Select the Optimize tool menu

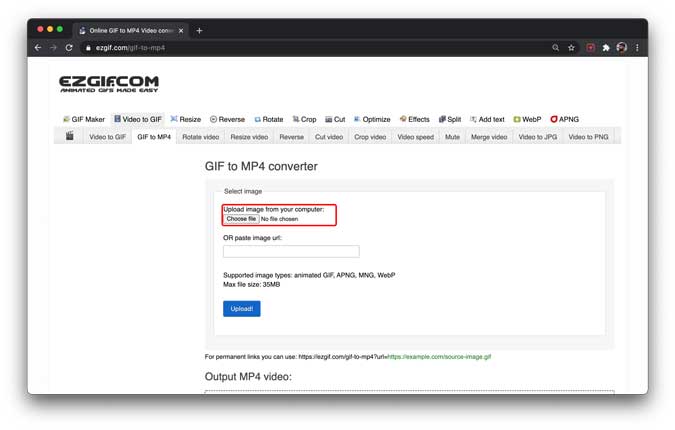[x=372, y=119]
